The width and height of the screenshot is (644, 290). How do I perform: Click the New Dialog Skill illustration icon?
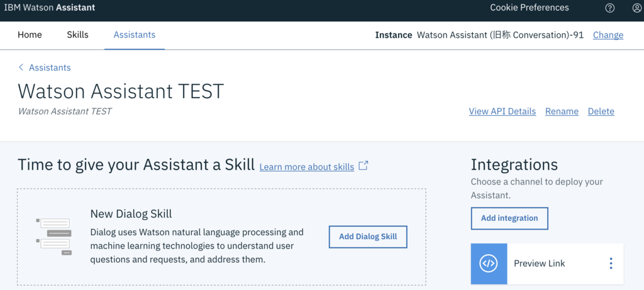[x=54, y=237]
